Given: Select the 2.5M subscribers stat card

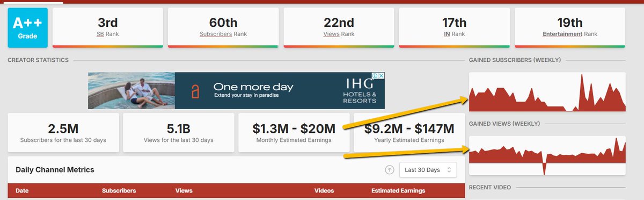Looking at the screenshot, I should (63, 132).
